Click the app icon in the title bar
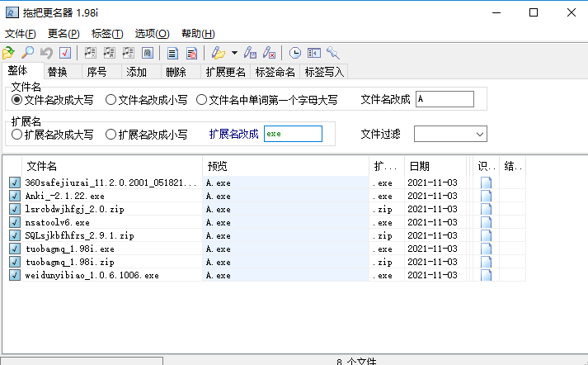Screen dimensions: 588x365 click(x=12, y=12)
